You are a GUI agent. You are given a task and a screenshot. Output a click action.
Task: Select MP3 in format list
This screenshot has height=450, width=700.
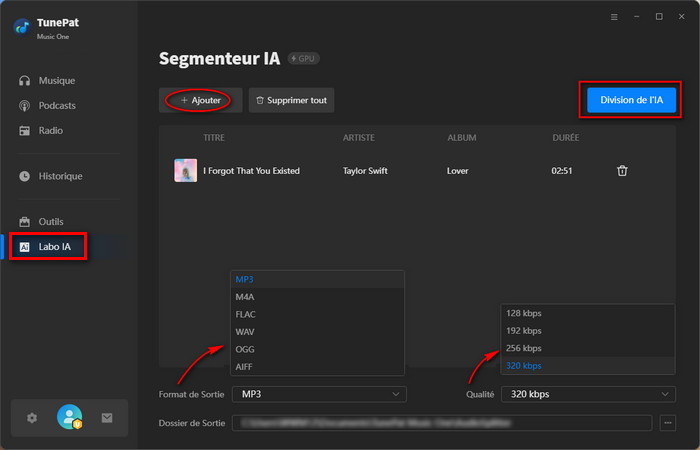317,279
